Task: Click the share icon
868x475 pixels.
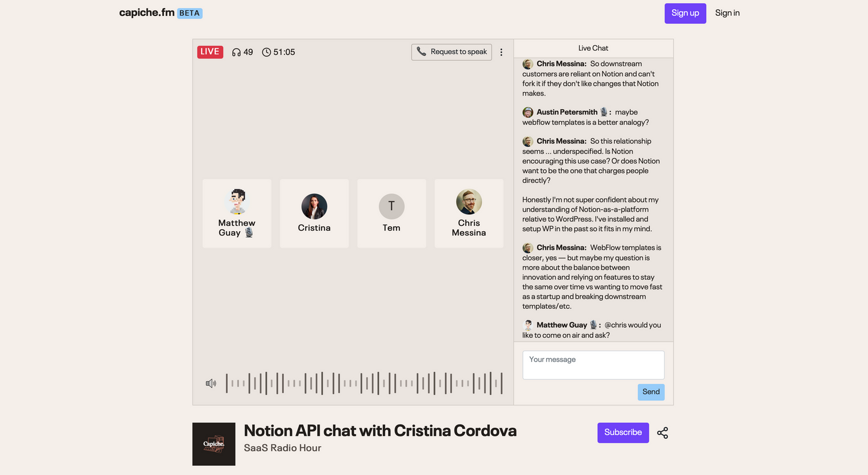Action: point(662,433)
